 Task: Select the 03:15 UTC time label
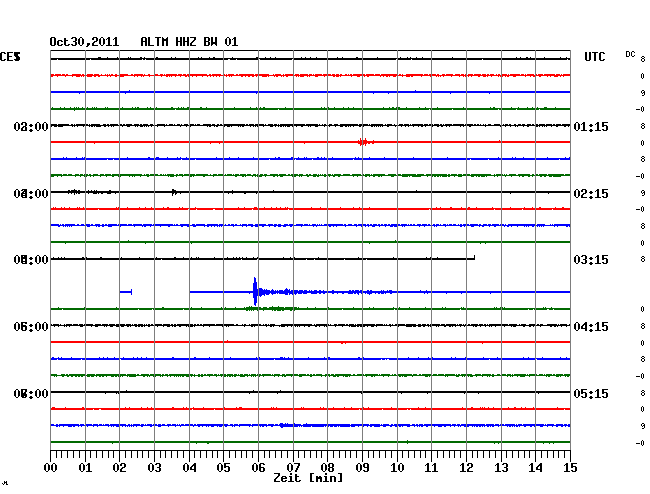click(x=591, y=260)
